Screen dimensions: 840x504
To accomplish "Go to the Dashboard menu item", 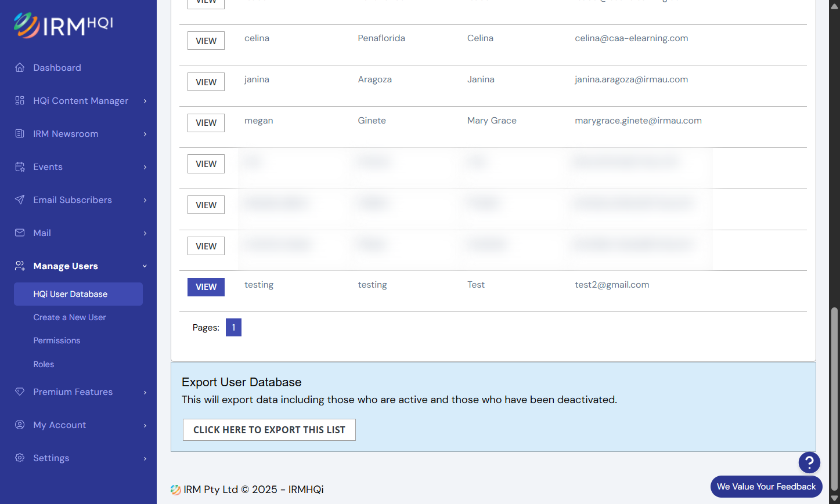I will click(x=57, y=67).
